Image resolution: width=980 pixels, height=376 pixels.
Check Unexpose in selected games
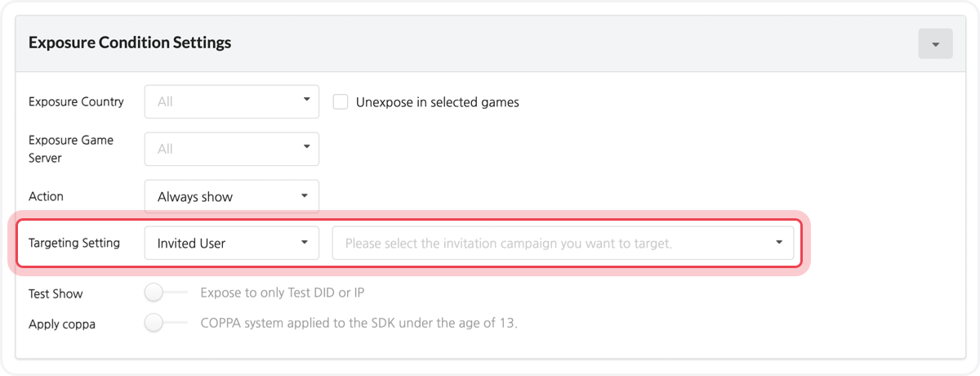341,102
